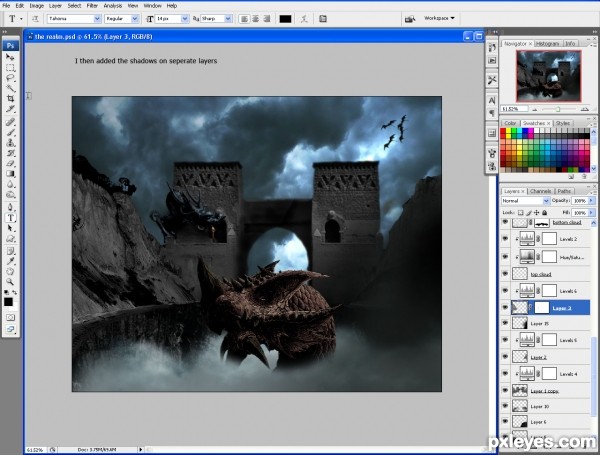The height and width of the screenshot is (455, 600).
Task: Open the Filter menu
Action: click(92, 6)
